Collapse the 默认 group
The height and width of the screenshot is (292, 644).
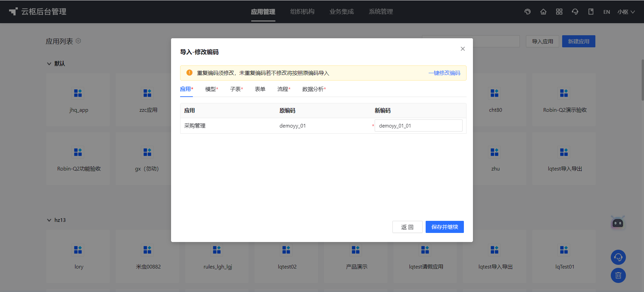click(x=49, y=63)
